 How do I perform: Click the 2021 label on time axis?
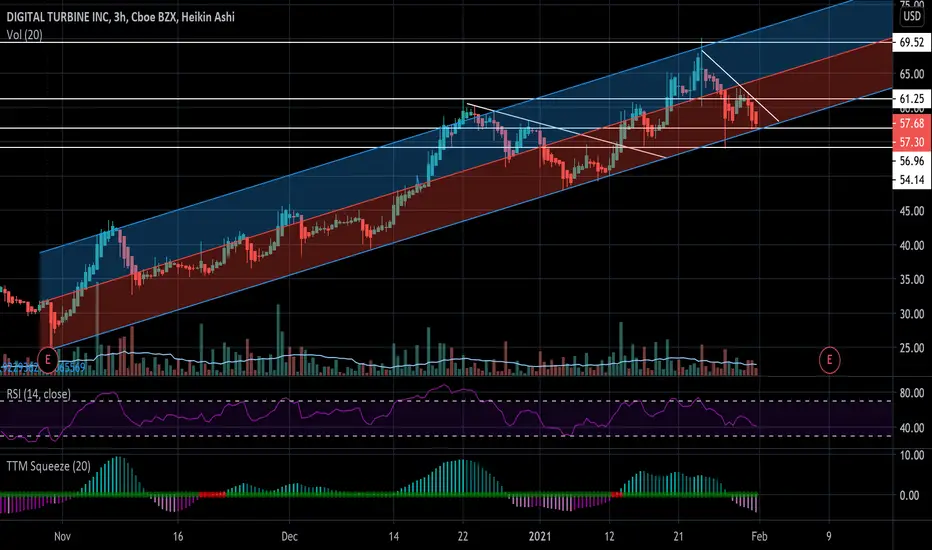tap(540, 536)
